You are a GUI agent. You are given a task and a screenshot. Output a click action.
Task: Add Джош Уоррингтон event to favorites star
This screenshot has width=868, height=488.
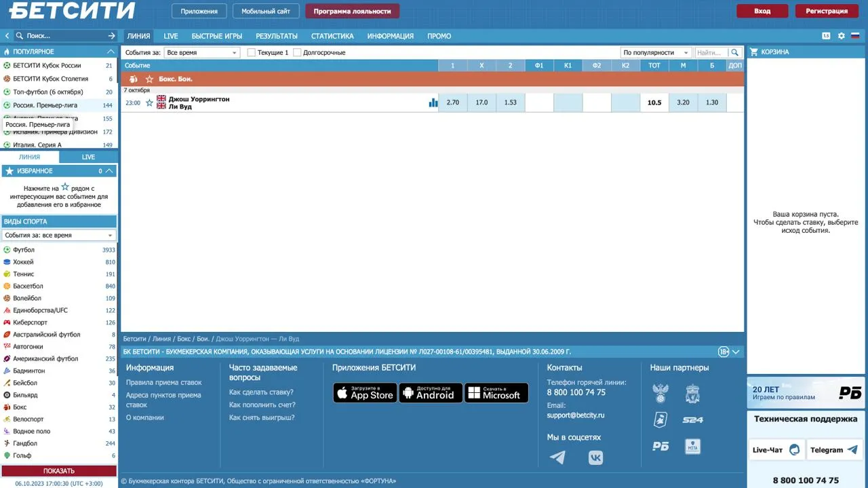tap(149, 103)
